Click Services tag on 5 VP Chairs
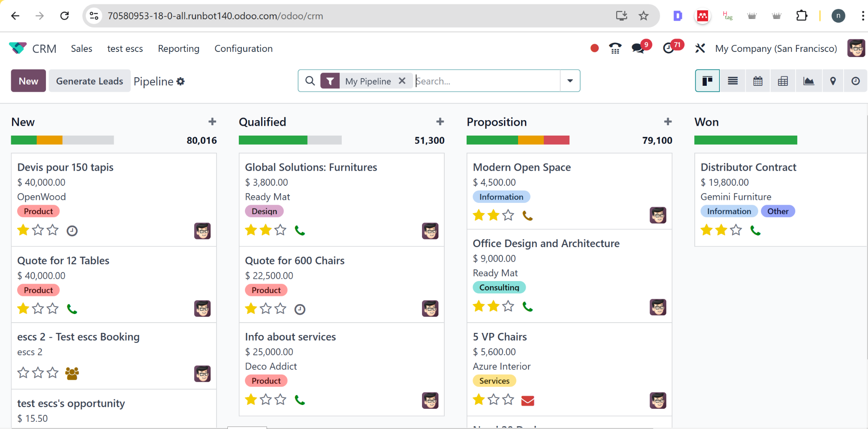This screenshot has width=868, height=429. coord(494,381)
